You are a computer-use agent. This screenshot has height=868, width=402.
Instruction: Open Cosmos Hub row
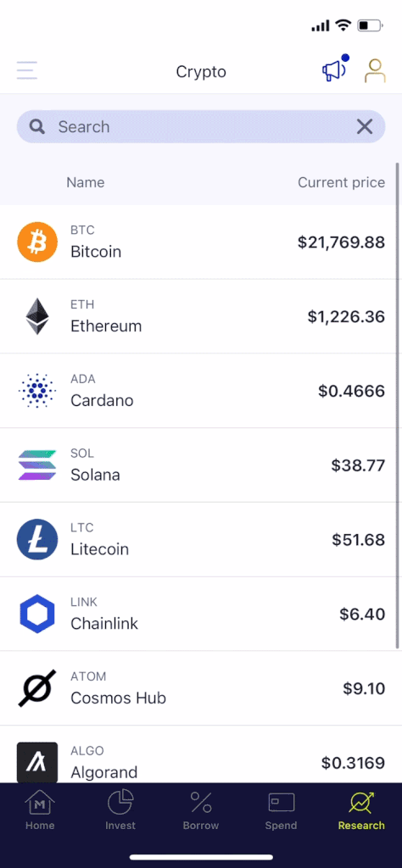coord(201,688)
